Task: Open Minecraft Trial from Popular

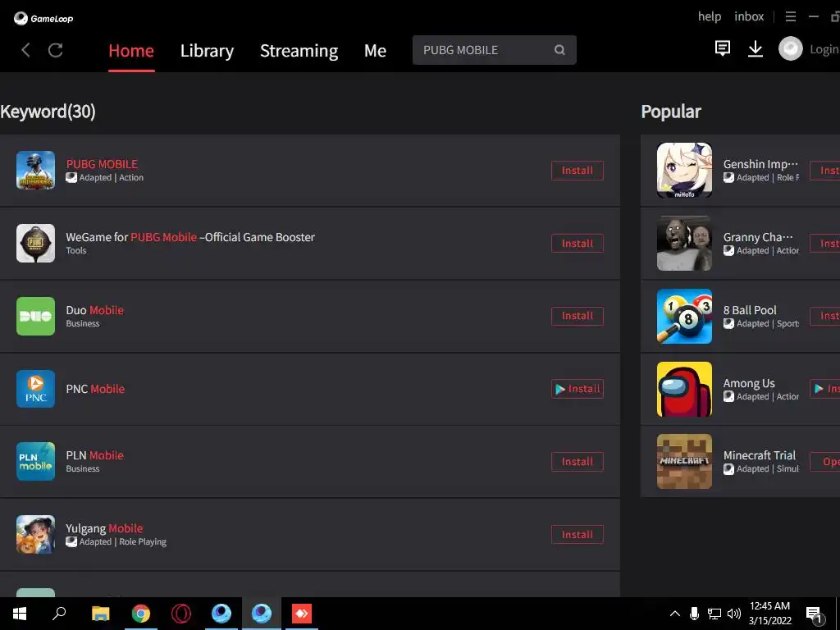Action: point(825,461)
